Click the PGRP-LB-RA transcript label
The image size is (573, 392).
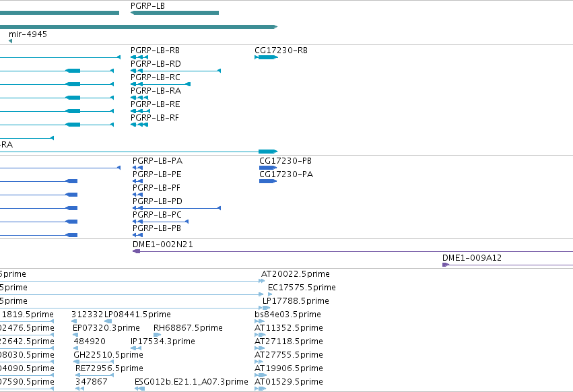[156, 91]
